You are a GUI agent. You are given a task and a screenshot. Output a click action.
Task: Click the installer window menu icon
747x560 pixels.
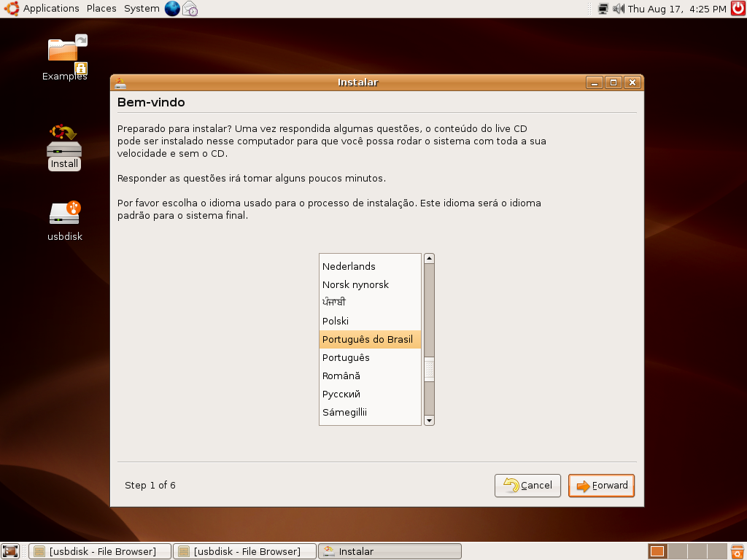tap(120, 82)
